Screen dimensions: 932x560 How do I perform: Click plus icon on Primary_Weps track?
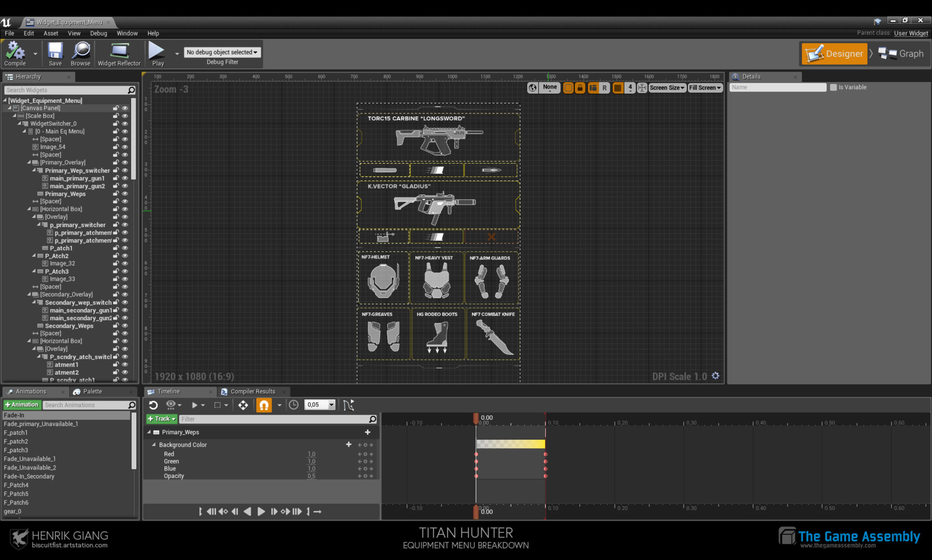368,432
